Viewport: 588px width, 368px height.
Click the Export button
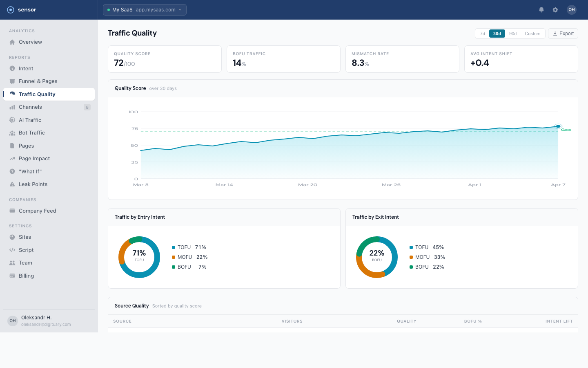click(x=563, y=33)
